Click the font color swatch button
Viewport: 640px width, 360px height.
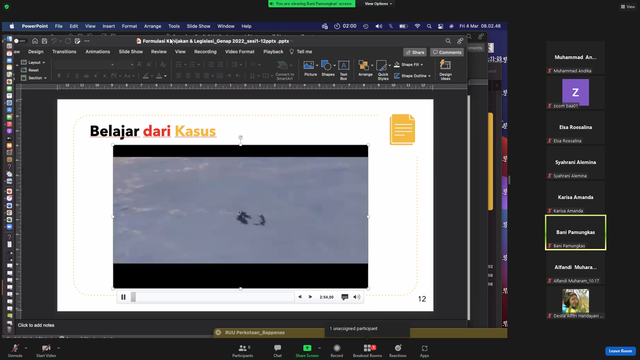point(160,76)
